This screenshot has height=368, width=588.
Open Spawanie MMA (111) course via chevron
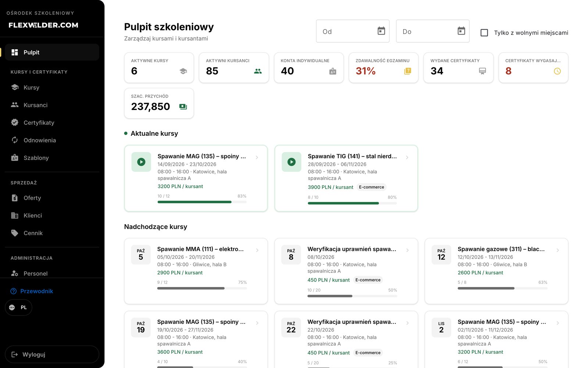point(257,250)
